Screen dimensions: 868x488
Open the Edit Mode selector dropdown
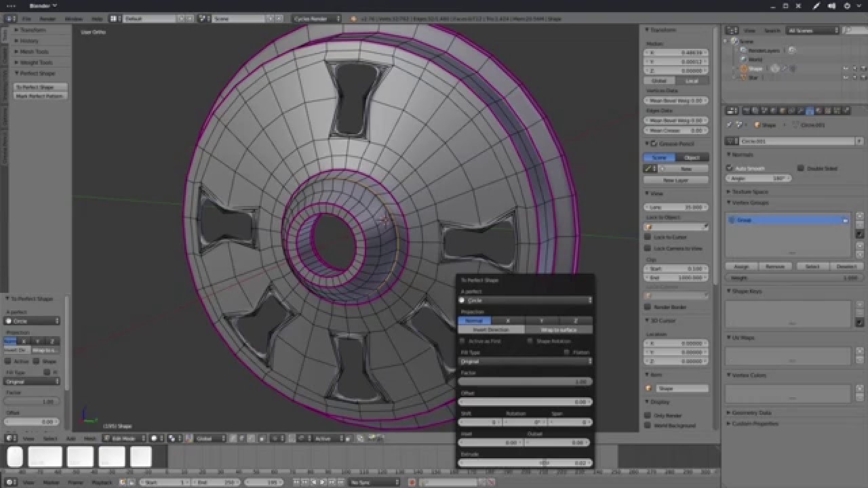click(124, 439)
